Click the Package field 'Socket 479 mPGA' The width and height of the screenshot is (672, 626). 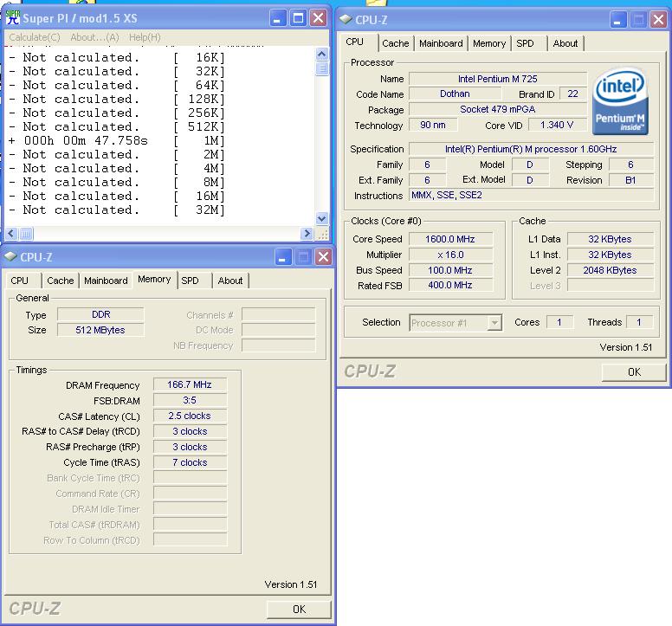498,109
